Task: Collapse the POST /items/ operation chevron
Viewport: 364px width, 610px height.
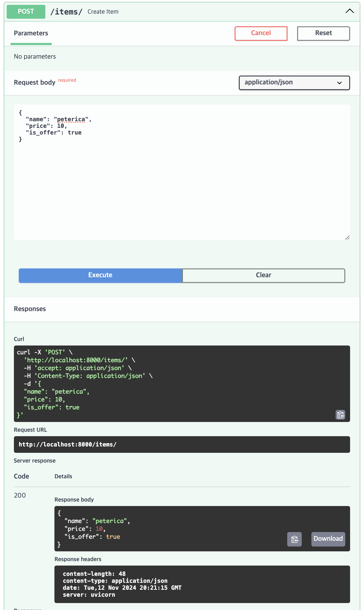Action: pyautogui.click(x=349, y=11)
